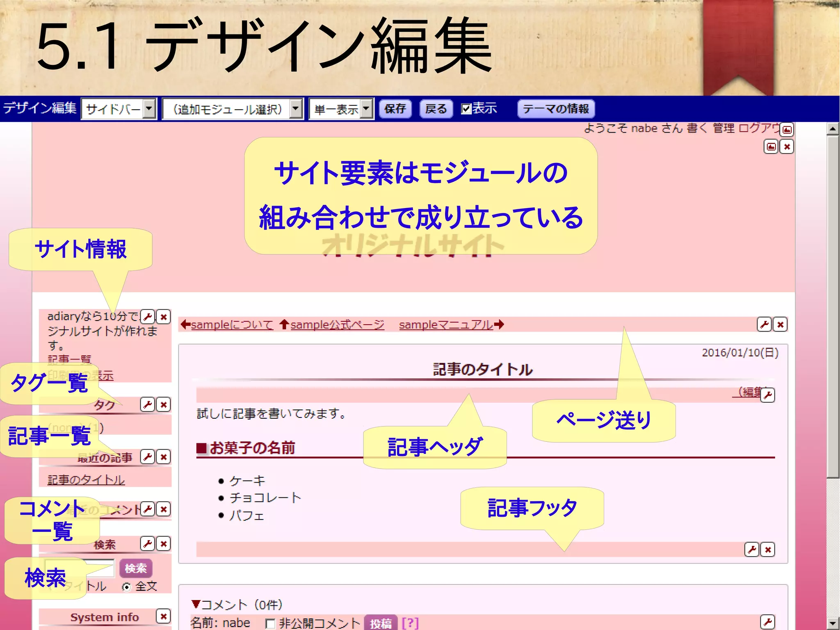Viewport: 840px width, 630px height.
Task: Delete the header image module
Action: [x=787, y=147]
